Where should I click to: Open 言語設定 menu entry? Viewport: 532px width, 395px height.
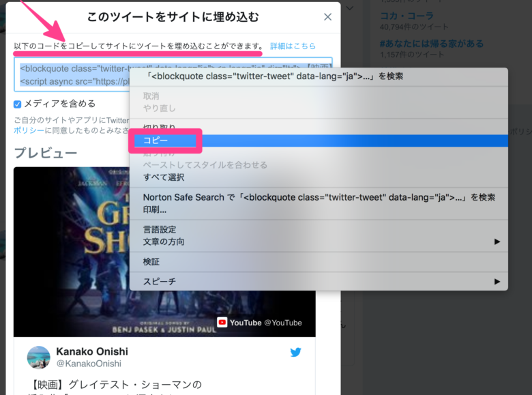319,229
